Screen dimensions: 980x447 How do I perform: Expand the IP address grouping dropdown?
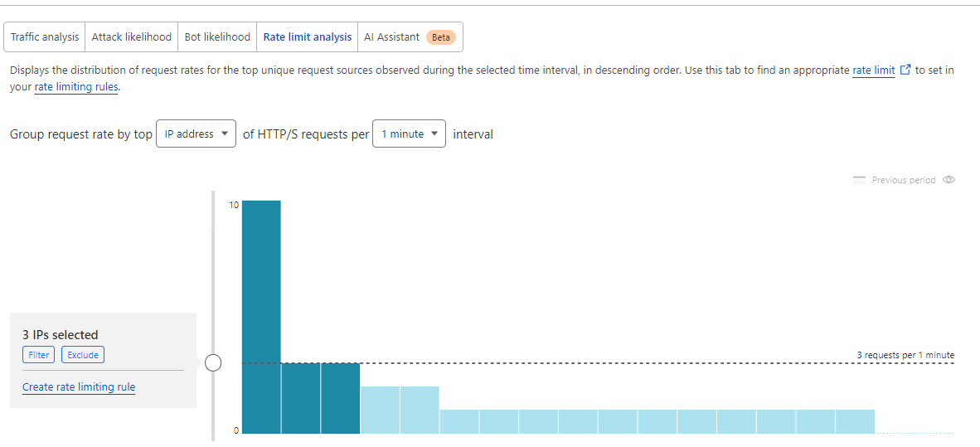tap(196, 134)
